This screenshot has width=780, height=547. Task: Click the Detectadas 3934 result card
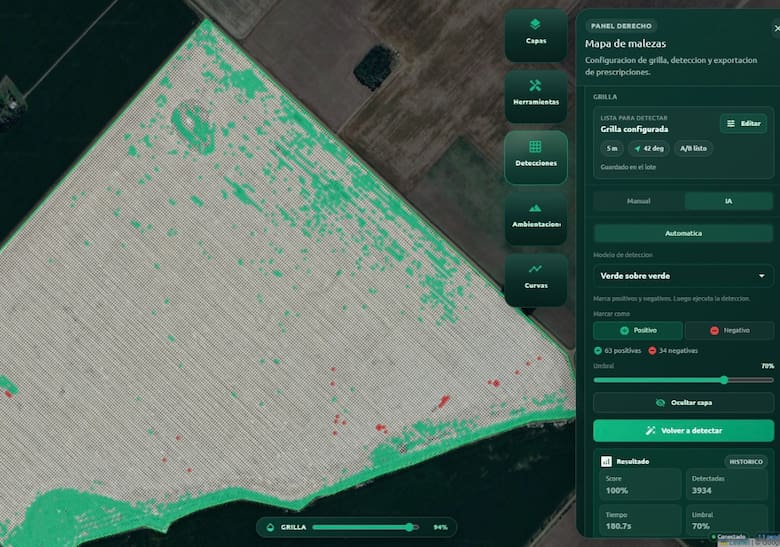[726, 484]
